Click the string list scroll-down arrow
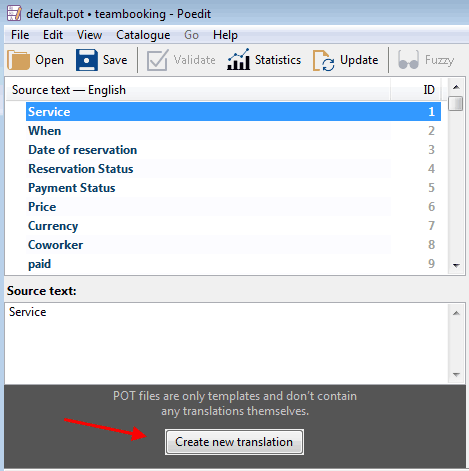This screenshot has height=471, width=469. point(456,266)
